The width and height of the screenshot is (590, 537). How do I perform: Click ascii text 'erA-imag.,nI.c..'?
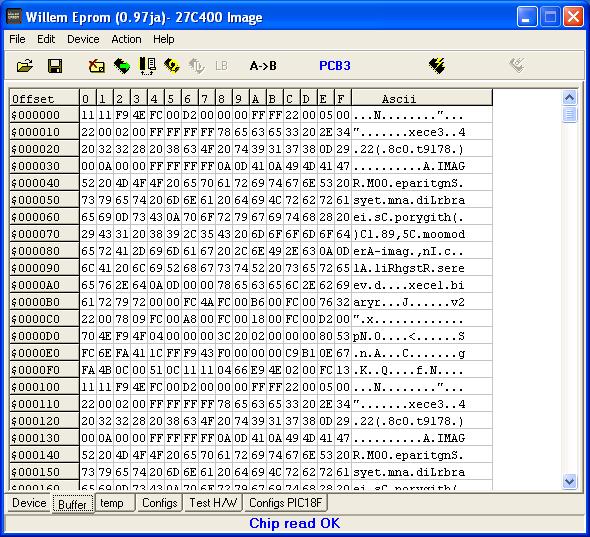tap(408, 251)
